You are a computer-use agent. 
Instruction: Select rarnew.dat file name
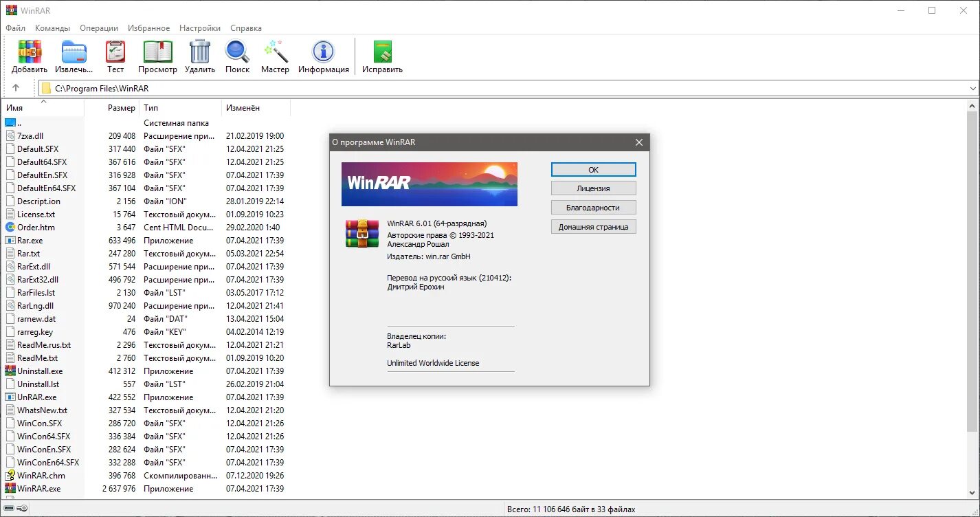pyautogui.click(x=36, y=319)
